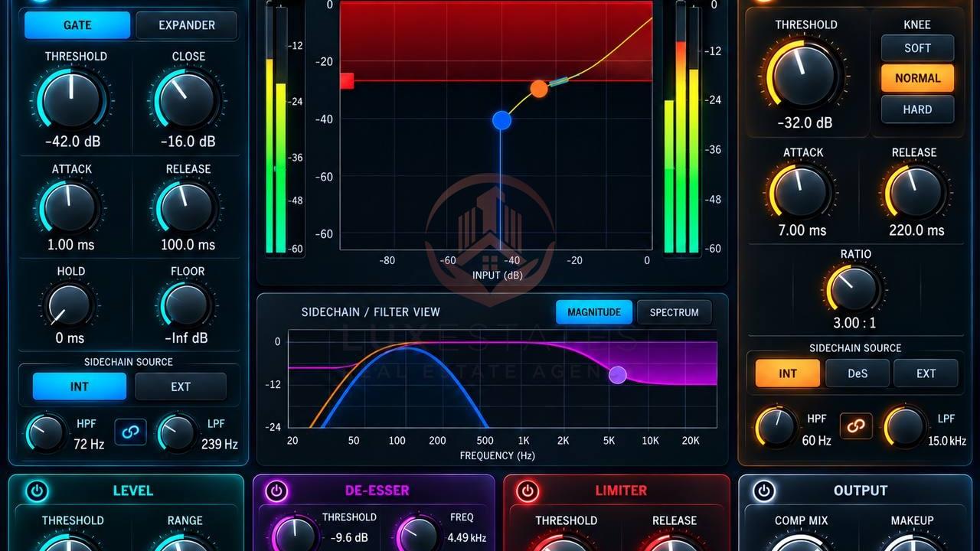Screen dimensions: 980x551
Task: Click the "-16.0 dB" close value
Action: 188,142
